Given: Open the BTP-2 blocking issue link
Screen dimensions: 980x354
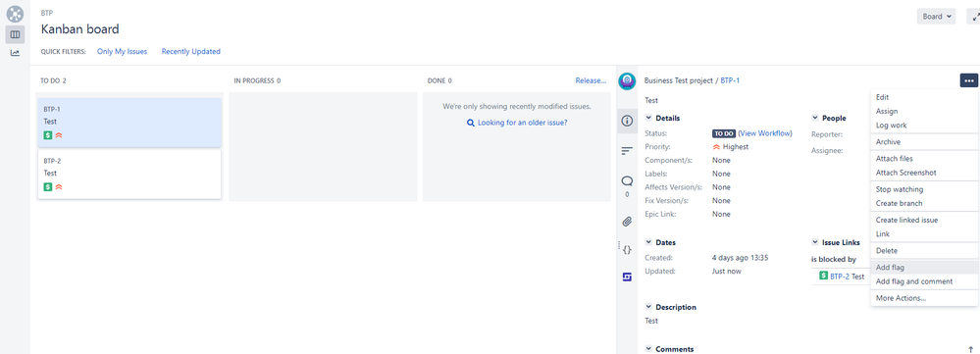Looking at the screenshot, I should pos(840,276).
